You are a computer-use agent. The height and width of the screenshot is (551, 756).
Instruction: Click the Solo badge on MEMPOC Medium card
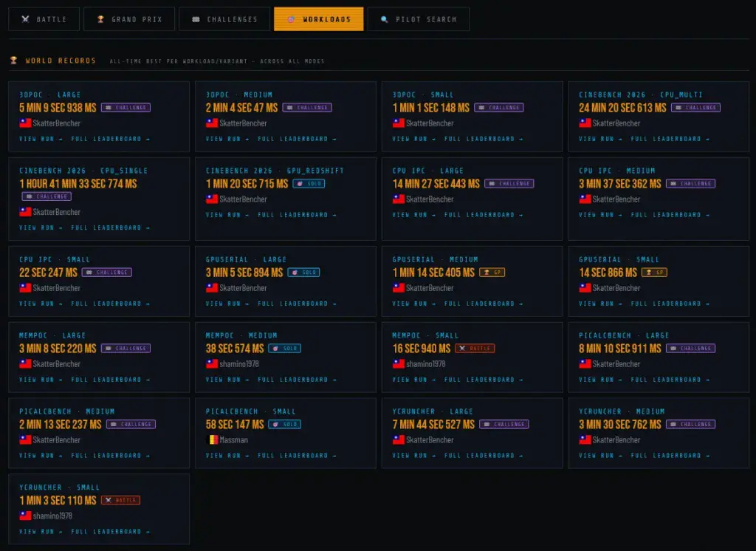coord(284,348)
